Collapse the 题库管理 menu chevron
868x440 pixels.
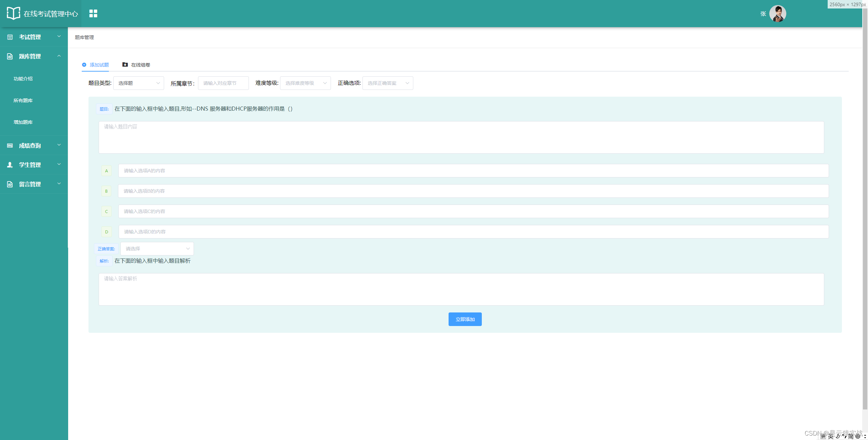tap(59, 56)
